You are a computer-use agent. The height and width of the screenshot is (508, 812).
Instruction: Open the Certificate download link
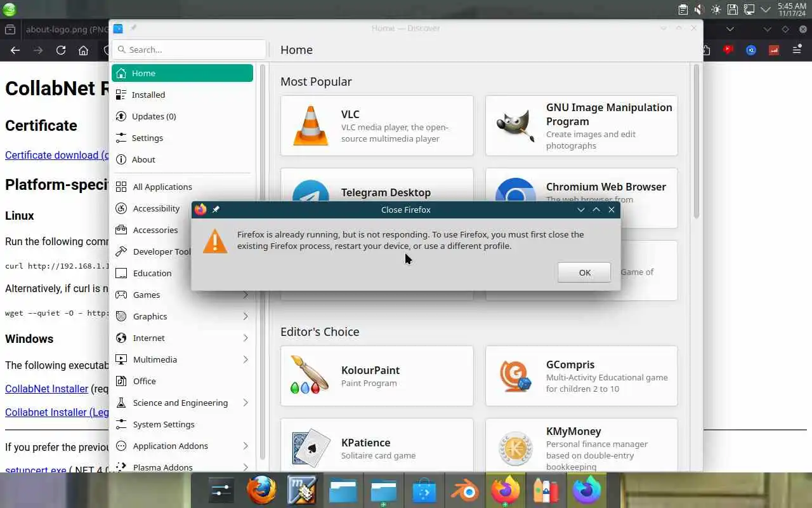click(57, 155)
